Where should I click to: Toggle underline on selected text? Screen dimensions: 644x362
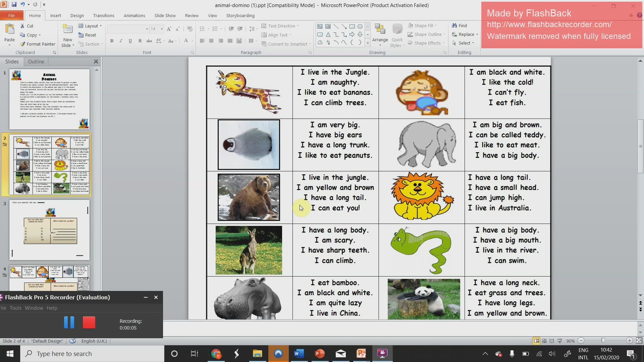tap(130, 41)
